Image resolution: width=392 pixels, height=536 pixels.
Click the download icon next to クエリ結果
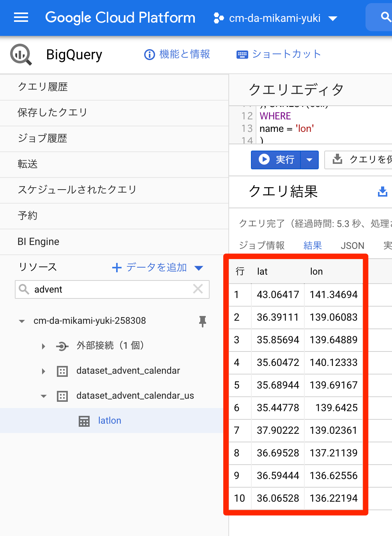[382, 192]
